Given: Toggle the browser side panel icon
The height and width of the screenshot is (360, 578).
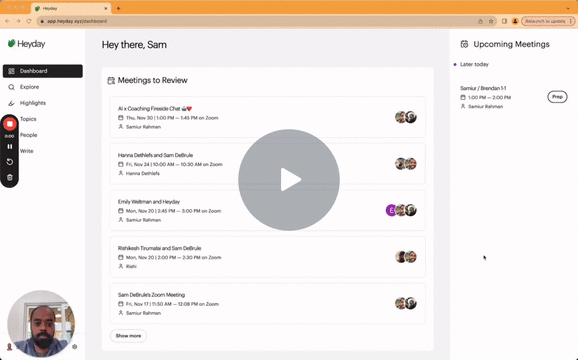Looking at the screenshot, I should (504, 21).
